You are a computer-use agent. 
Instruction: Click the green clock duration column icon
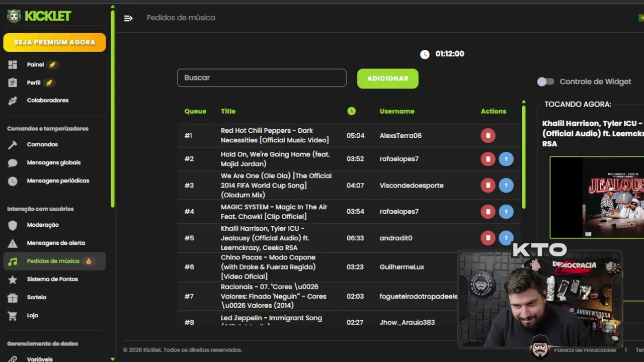tap(351, 111)
